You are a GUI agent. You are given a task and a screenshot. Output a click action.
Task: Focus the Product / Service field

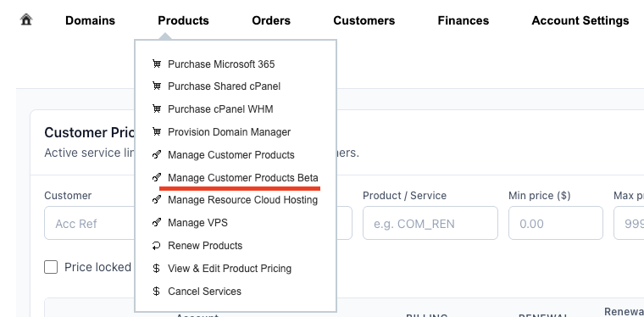(430, 223)
